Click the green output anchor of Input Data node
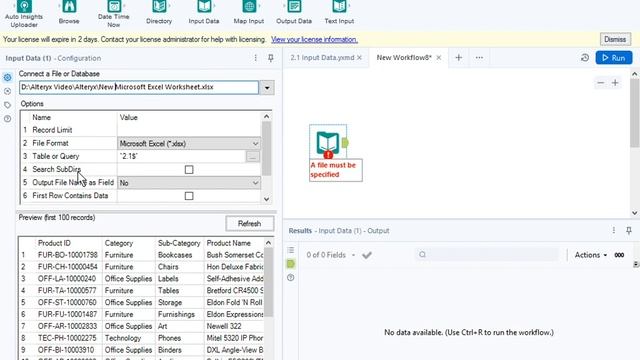The width and height of the screenshot is (640, 360). coord(345,143)
